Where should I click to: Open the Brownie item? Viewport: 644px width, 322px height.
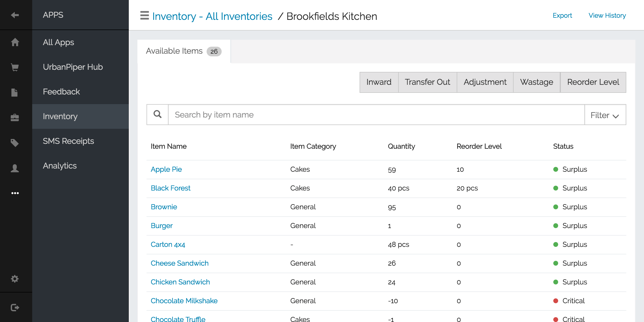coord(164,207)
